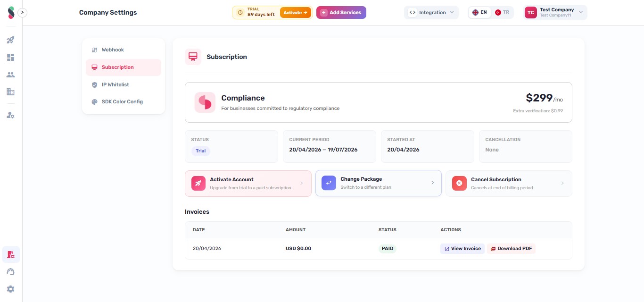This screenshot has width=644, height=302.
Task: Click the rocket icon on Activate Account
Action: (x=198, y=183)
